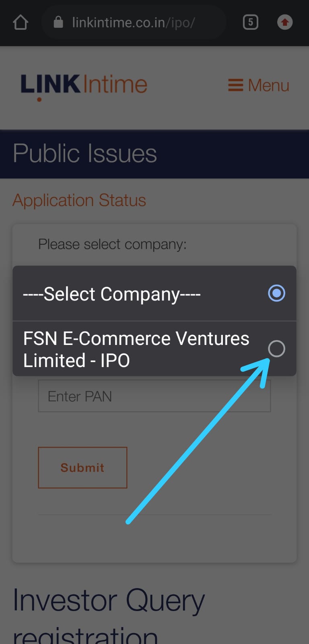The width and height of the screenshot is (309, 644).
Task: Open the tab switcher showing 5
Action: [250, 22]
